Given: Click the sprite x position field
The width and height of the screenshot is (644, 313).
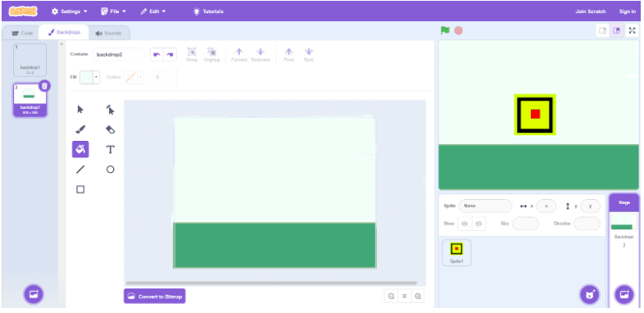Looking at the screenshot, I should pyautogui.click(x=546, y=206).
